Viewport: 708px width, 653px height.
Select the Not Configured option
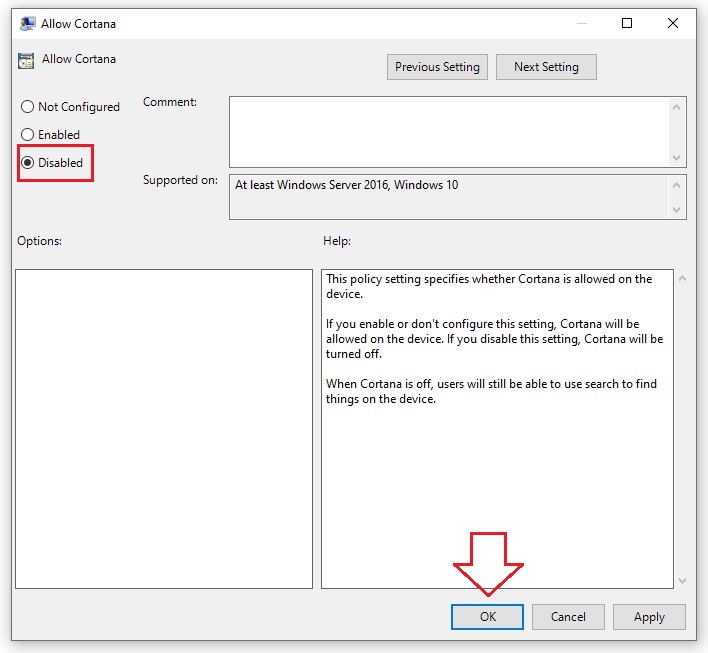28,107
